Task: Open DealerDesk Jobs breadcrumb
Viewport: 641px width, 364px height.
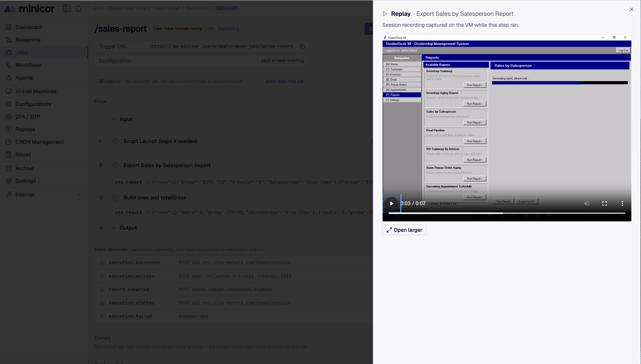Action: tap(128, 8)
